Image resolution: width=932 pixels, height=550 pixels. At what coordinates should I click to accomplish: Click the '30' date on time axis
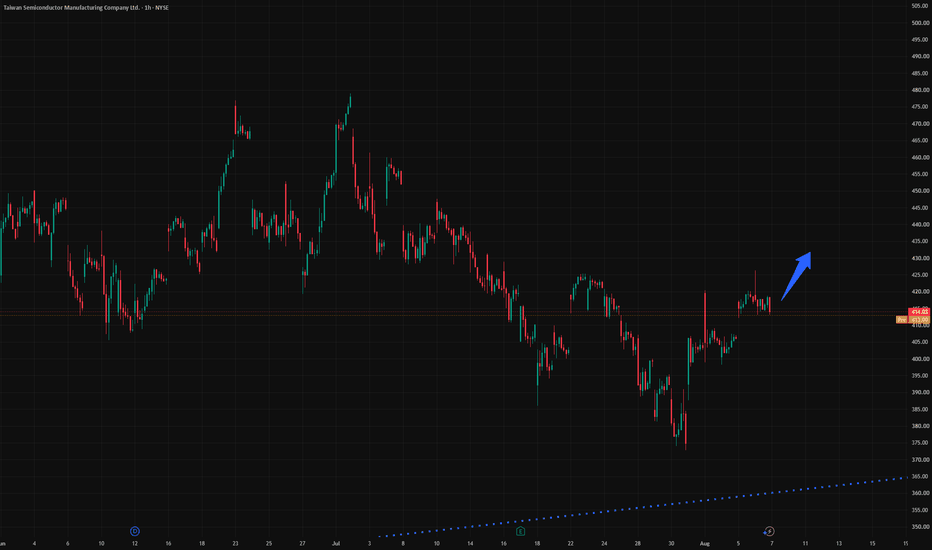671,543
